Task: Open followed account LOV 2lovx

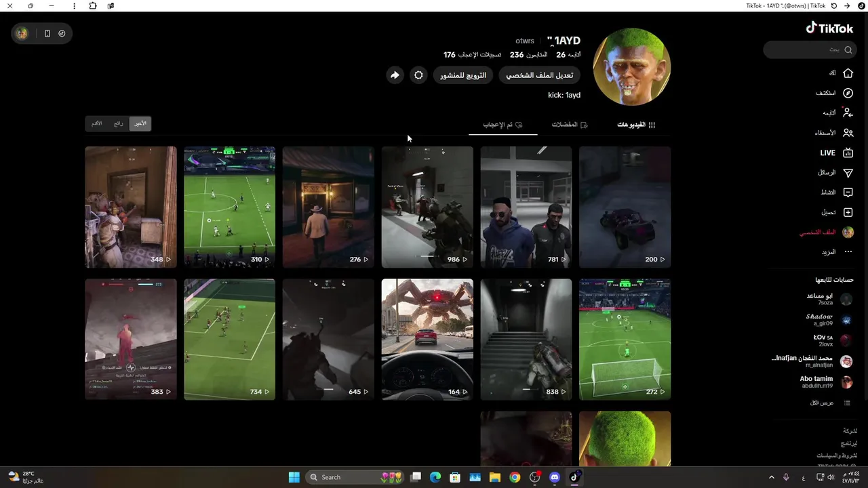Action: (x=833, y=340)
